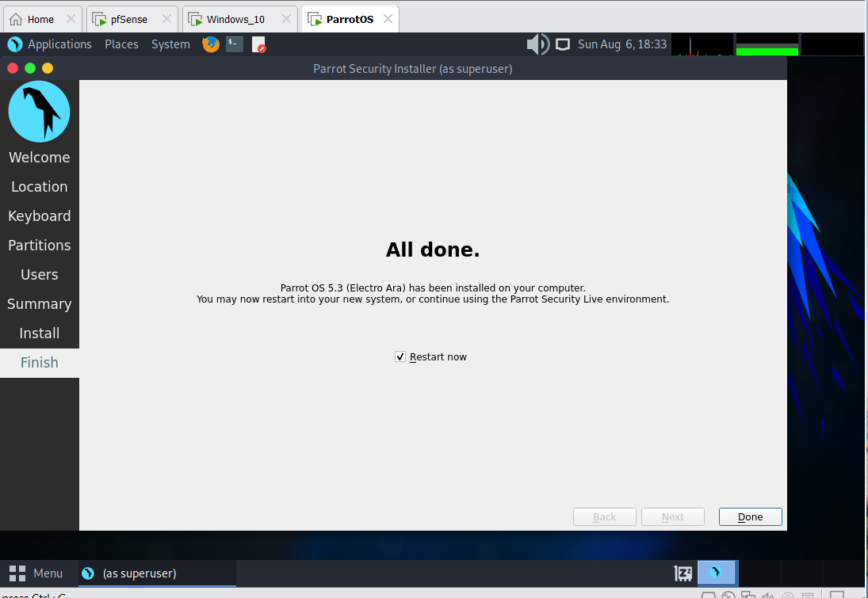Image resolution: width=868 pixels, height=598 pixels.
Task: Click the installer document icon beside the terminal launcher
Action: pyautogui.click(x=258, y=44)
